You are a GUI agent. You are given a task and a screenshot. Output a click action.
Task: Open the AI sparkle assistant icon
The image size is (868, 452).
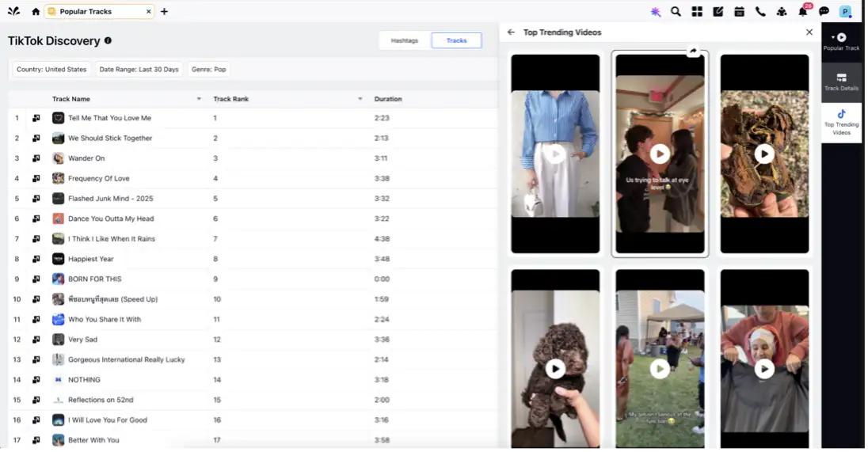656,12
